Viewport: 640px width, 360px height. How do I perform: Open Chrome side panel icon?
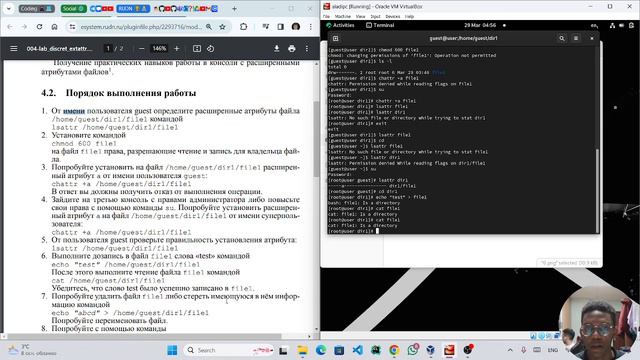(x=280, y=27)
